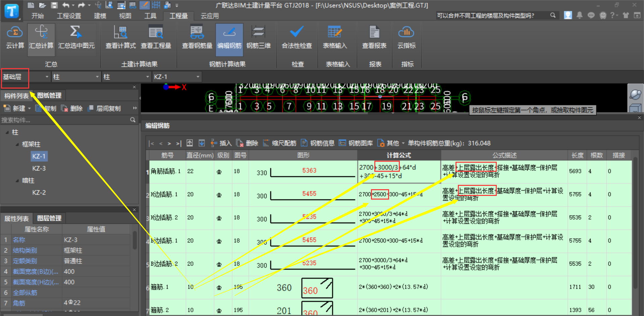
Task: Click search magnifier in component list
Action: (133, 120)
